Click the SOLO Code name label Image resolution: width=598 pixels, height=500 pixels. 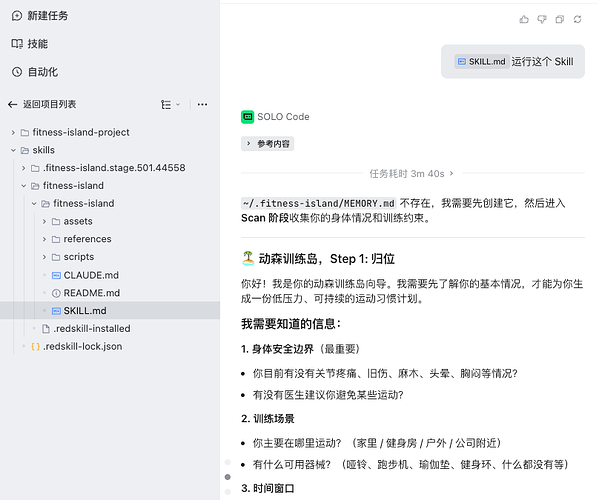tap(283, 117)
